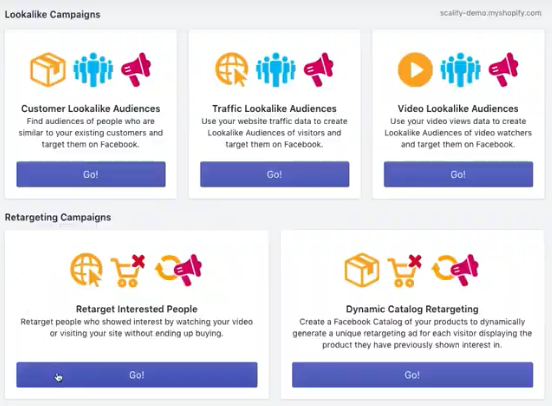The image size is (552, 406).
Task: Click the globe cursor icon in Traffic Lookalike card
Action: 232,69
